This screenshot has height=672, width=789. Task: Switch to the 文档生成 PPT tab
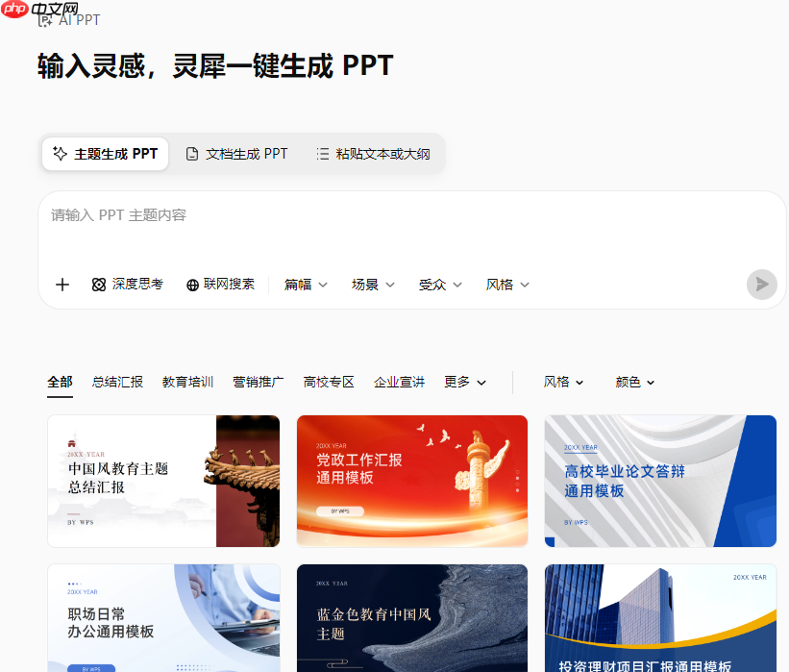pyautogui.click(x=236, y=153)
